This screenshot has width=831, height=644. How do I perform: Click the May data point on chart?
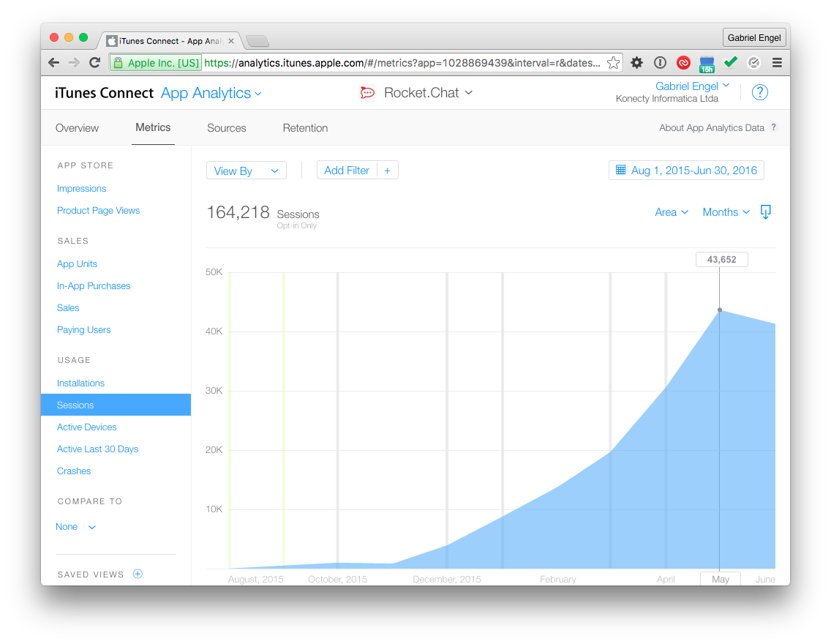719,310
